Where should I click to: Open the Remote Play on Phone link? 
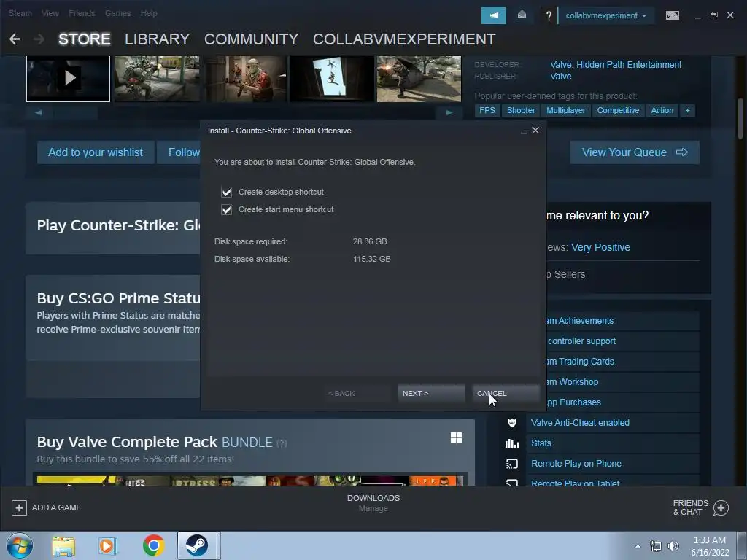pyautogui.click(x=576, y=464)
